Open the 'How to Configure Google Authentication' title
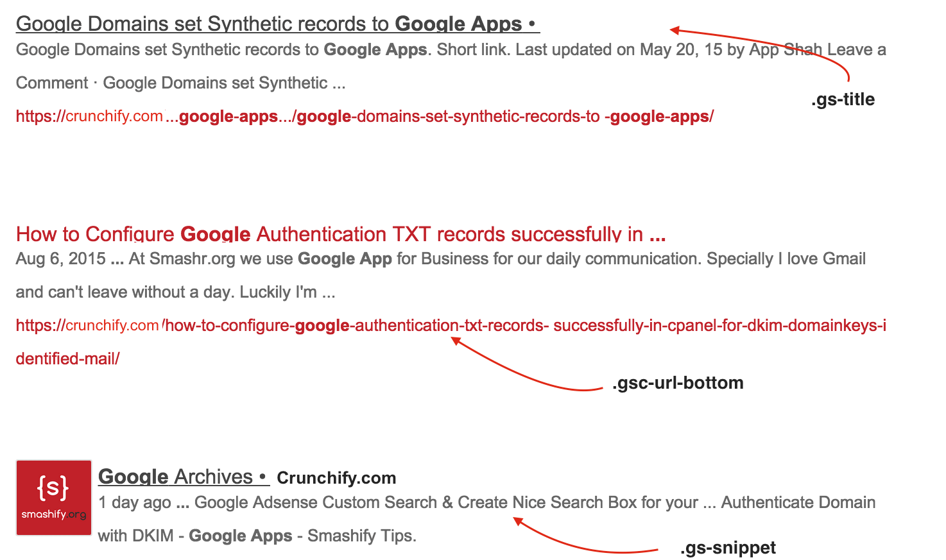Viewport: 946px width, 560px height. [340, 234]
